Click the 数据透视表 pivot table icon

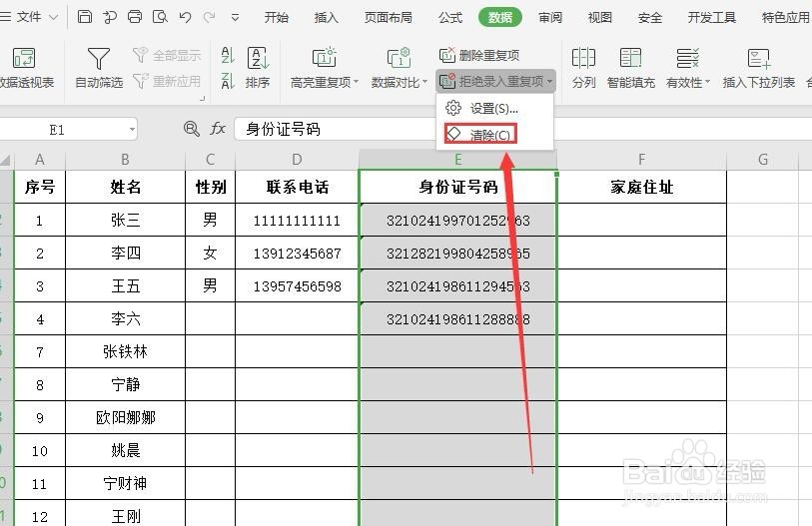pyautogui.click(x=24, y=58)
